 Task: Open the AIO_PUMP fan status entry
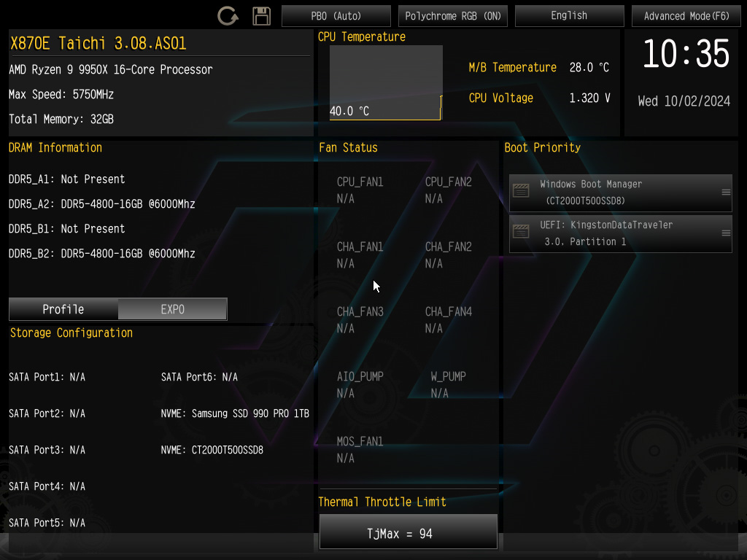tap(360, 384)
